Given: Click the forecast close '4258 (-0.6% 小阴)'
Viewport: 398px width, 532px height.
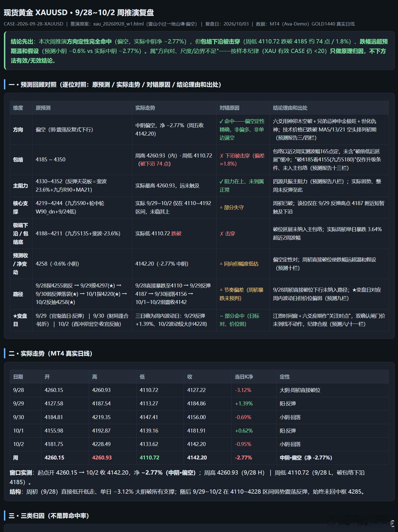Looking at the screenshot, I should [57, 264].
